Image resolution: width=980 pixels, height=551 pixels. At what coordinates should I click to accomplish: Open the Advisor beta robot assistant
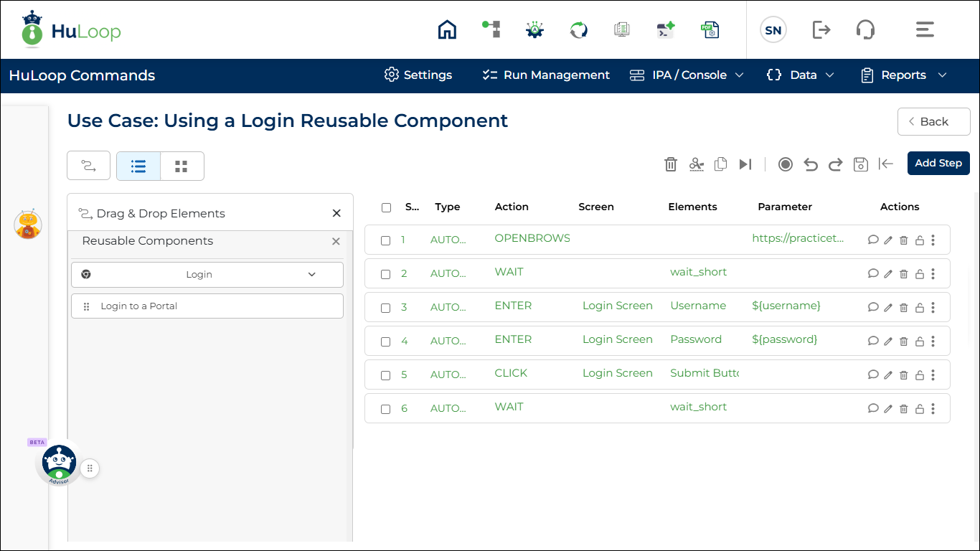click(59, 464)
